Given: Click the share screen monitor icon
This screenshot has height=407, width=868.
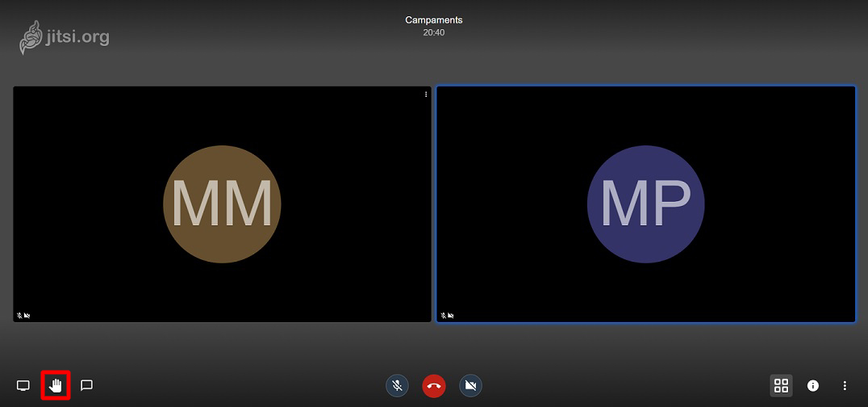Looking at the screenshot, I should click(23, 385).
